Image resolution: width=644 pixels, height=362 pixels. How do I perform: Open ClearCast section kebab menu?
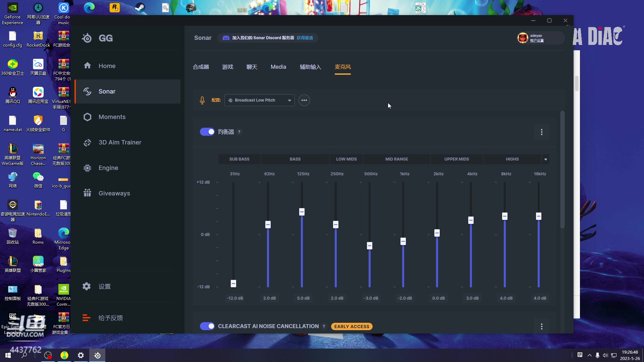tap(542, 326)
